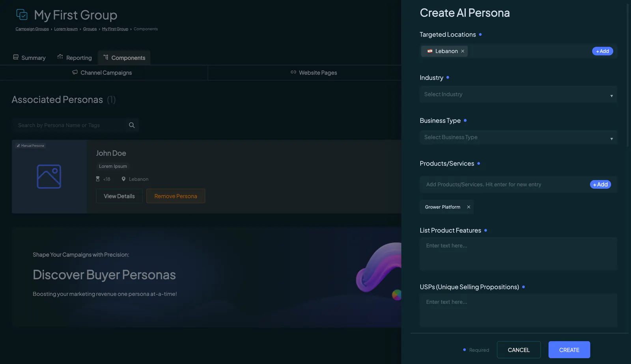Add a targeted location with +Add
The image size is (631, 364).
602,51
